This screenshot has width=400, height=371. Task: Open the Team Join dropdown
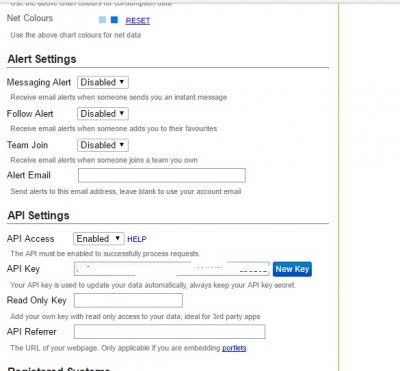tap(103, 145)
